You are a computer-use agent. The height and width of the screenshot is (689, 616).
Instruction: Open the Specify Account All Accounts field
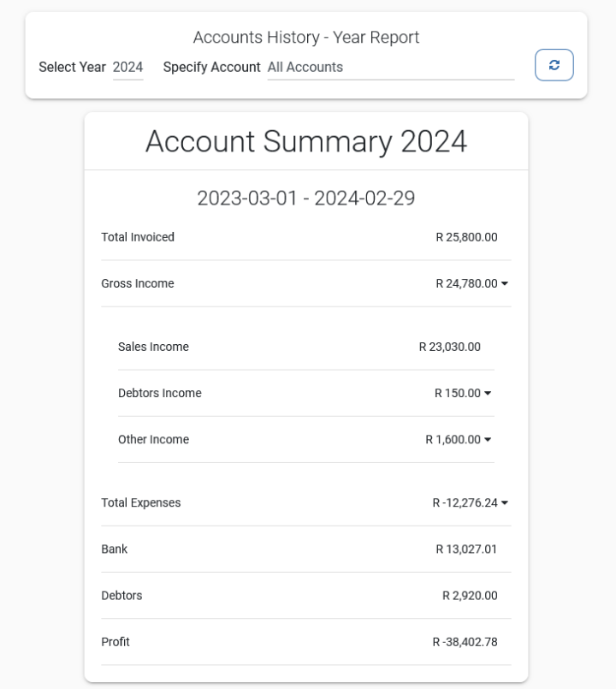390,67
